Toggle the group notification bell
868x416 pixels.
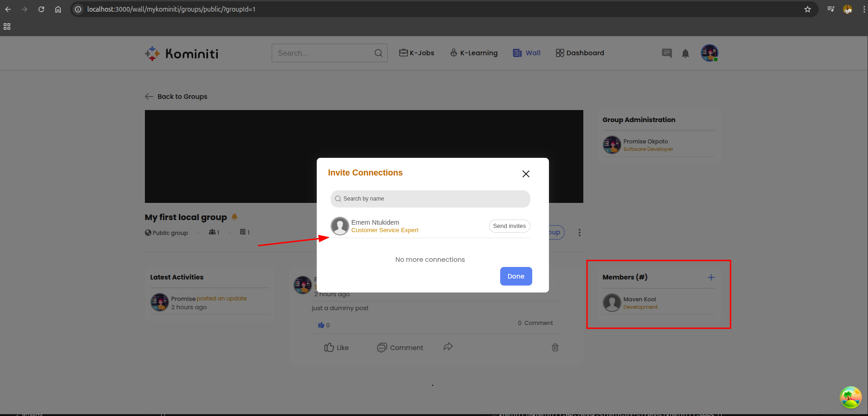(x=235, y=217)
